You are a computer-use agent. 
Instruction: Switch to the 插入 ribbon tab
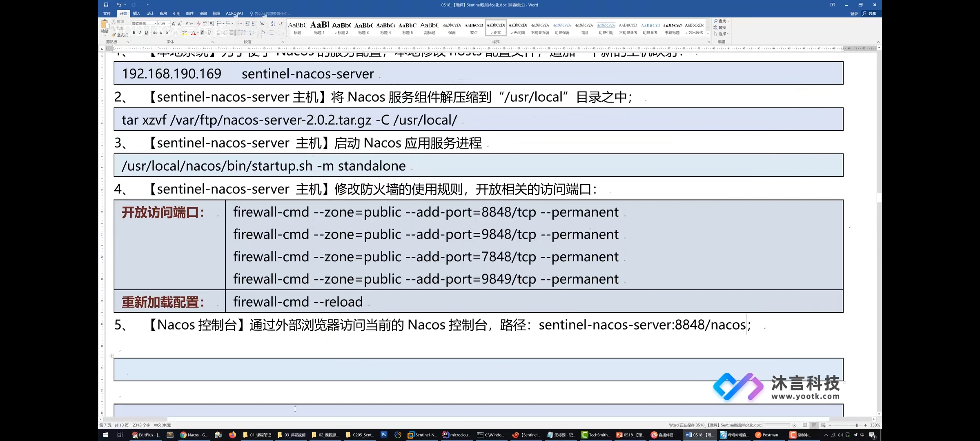tap(137, 13)
